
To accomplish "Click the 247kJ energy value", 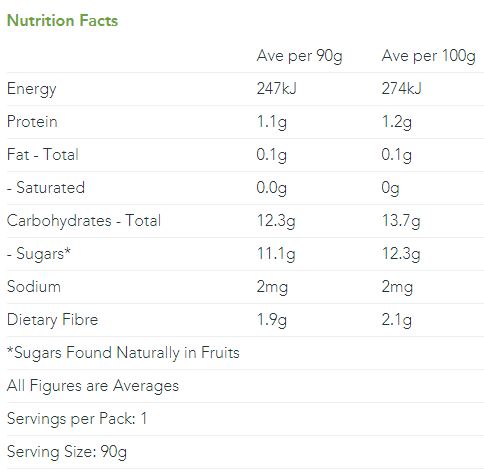I will [276, 89].
